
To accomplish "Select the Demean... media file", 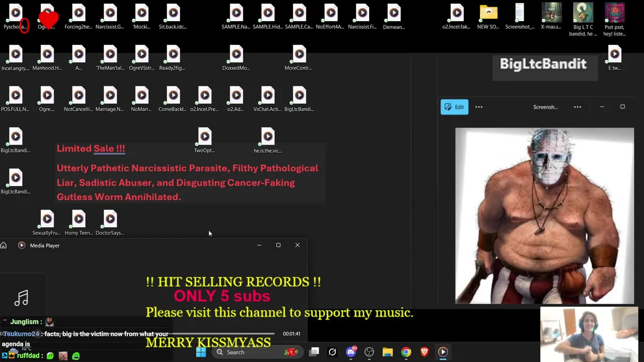I will point(394,17).
